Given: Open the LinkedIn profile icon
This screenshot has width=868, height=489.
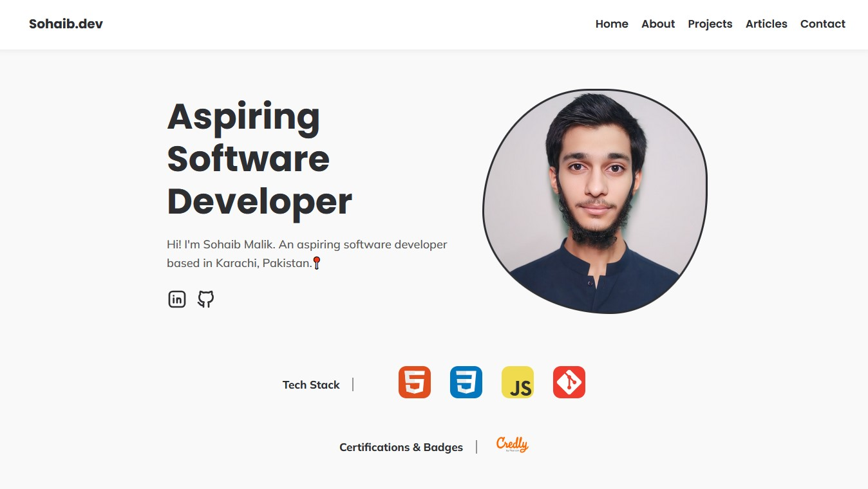Looking at the screenshot, I should point(176,299).
